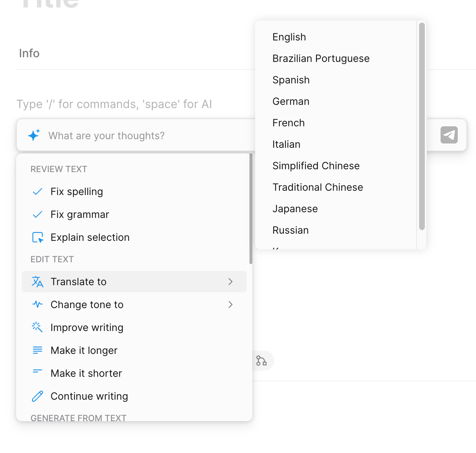Click the AI sparkle icon in prompt box
The width and height of the screenshot is (476, 453).
point(34,135)
